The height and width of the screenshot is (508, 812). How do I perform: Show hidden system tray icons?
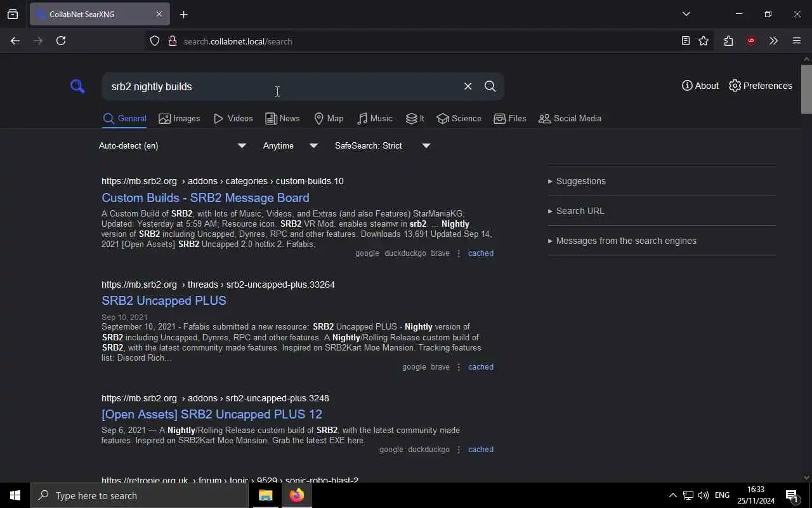(x=672, y=495)
